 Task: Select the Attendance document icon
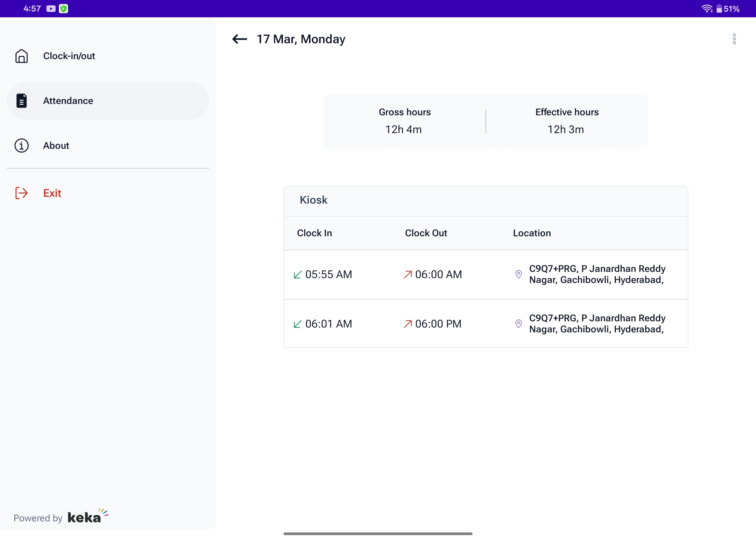click(22, 101)
